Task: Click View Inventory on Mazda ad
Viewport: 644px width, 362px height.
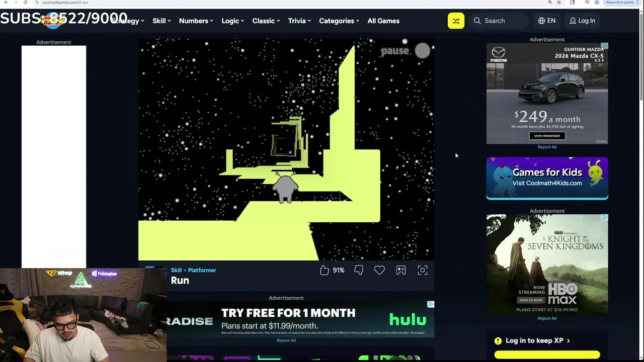Action: coord(547,136)
